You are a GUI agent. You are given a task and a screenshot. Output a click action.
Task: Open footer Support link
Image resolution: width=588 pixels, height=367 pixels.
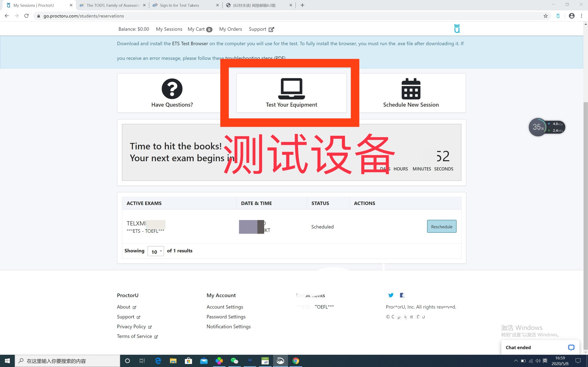pos(128,317)
